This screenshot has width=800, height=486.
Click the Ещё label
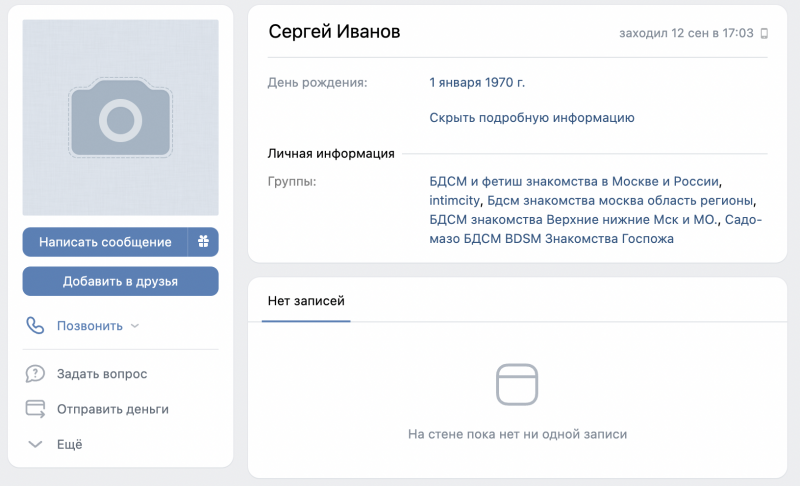coord(69,444)
